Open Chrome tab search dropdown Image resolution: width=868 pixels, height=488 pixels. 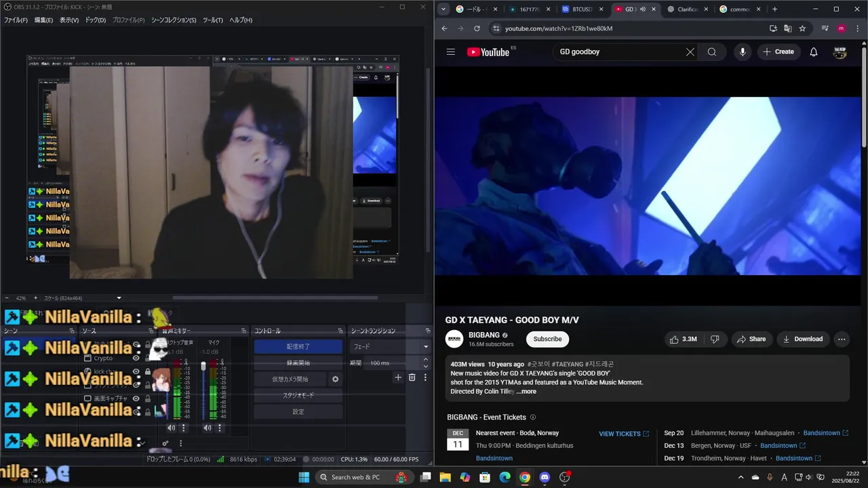443,9
